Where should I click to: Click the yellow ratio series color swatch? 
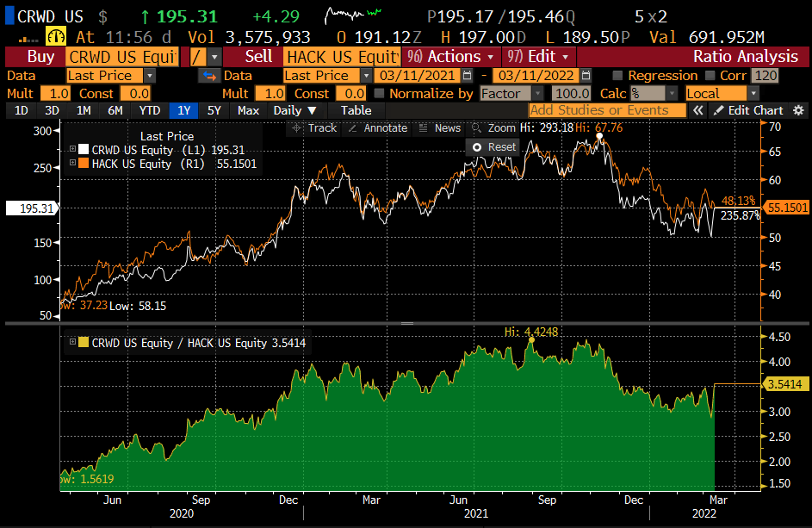coord(84,342)
